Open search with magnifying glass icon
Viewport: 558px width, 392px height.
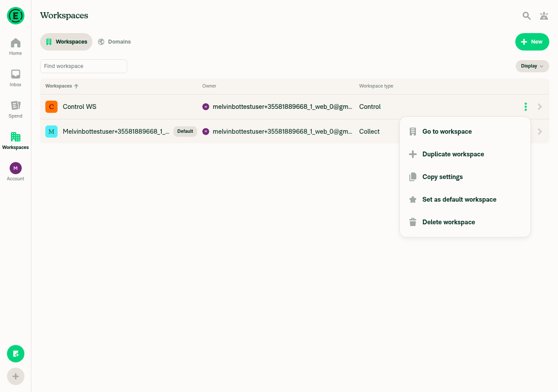(527, 16)
